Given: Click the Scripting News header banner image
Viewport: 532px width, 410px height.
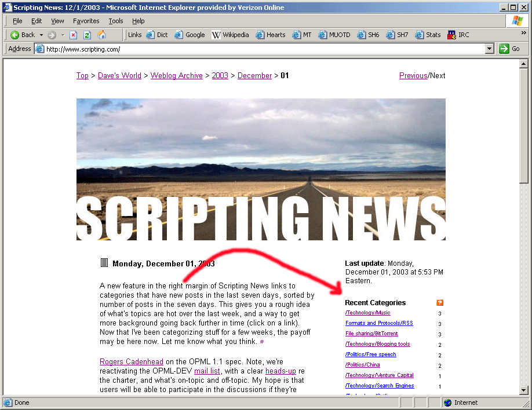Looking at the screenshot, I should click(261, 169).
